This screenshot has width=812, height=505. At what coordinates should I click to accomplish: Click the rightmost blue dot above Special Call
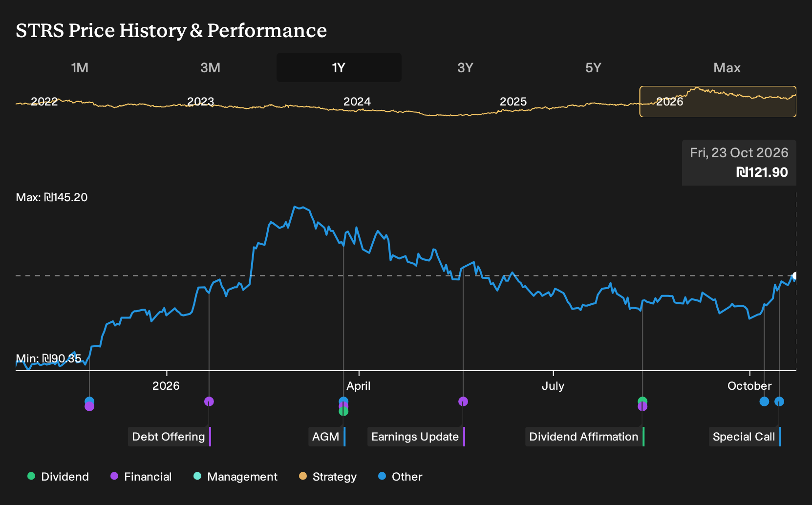tap(779, 401)
